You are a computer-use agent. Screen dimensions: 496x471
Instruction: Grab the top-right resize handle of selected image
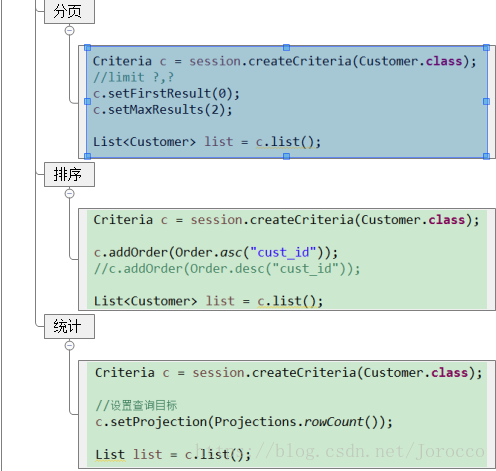click(487, 48)
